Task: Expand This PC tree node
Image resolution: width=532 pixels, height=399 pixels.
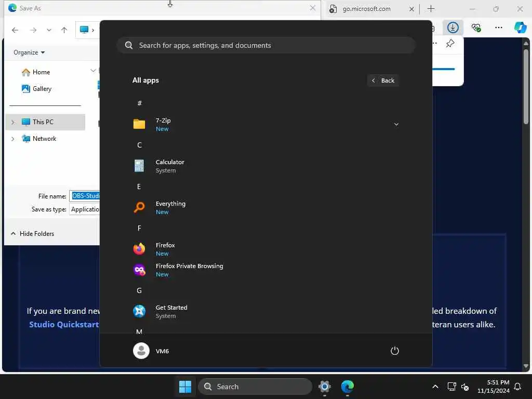Action: tap(13, 122)
